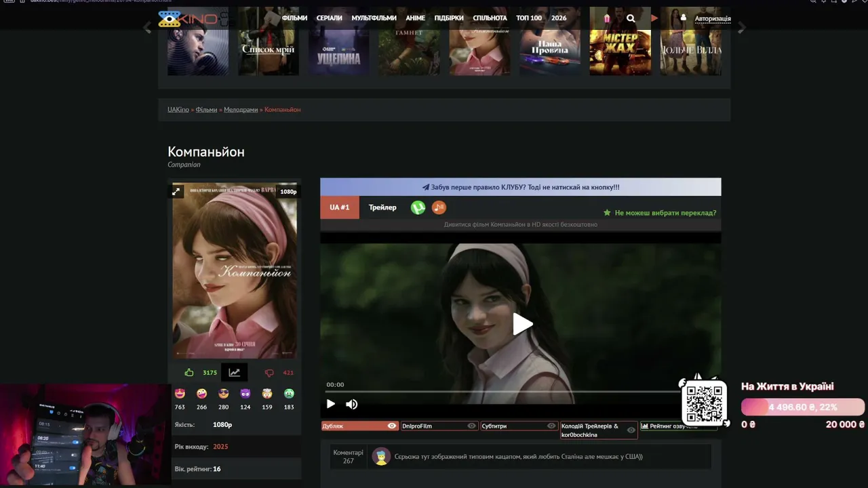Select the Субтитри option
The image size is (868, 488).
point(519,426)
